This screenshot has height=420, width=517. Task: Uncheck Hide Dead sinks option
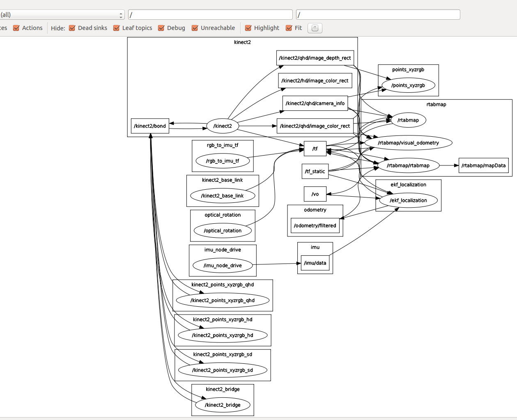click(72, 28)
